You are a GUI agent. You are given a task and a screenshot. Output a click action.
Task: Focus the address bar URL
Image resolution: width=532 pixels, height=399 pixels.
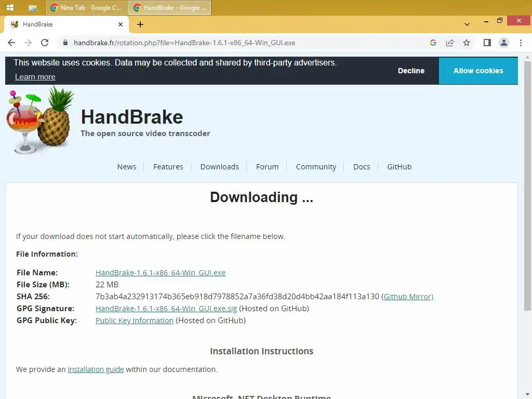coord(184,43)
